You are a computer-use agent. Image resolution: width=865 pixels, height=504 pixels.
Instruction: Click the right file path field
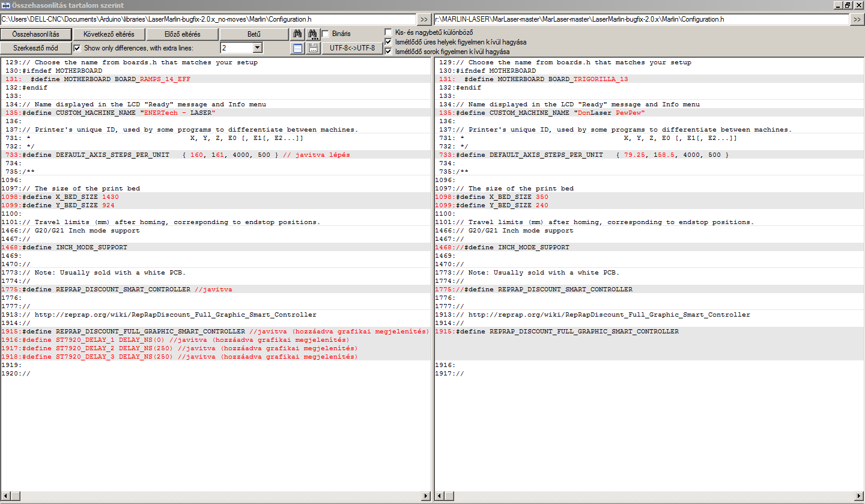point(642,19)
